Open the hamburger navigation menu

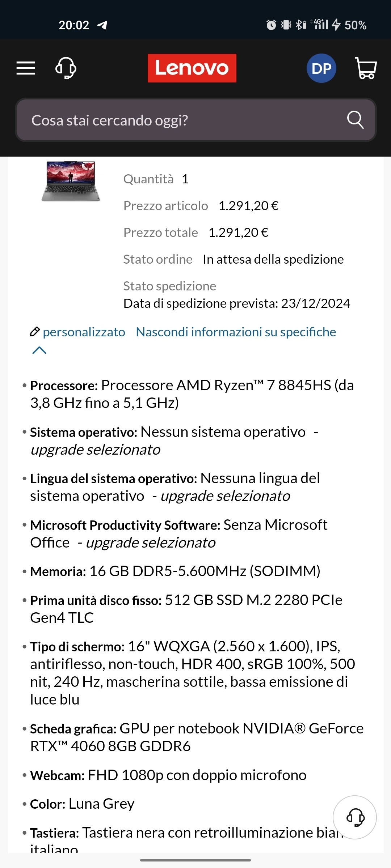coord(26,68)
